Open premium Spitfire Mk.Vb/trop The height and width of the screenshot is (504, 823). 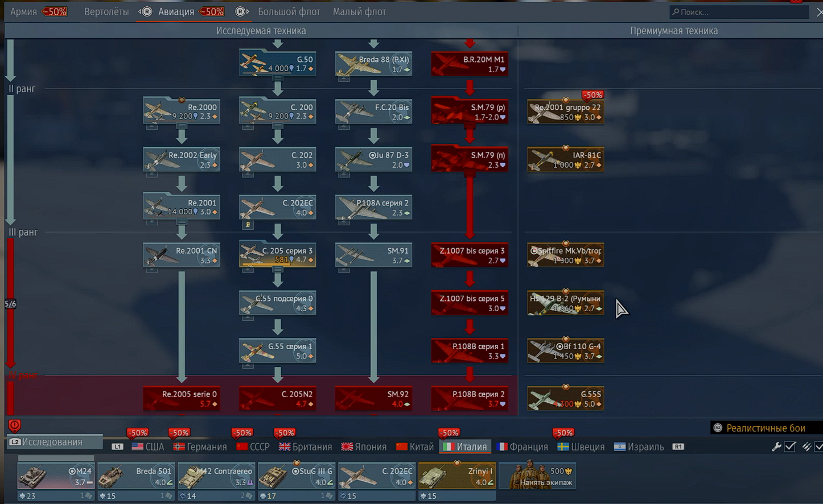pyautogui.click(x=566, y=255)
